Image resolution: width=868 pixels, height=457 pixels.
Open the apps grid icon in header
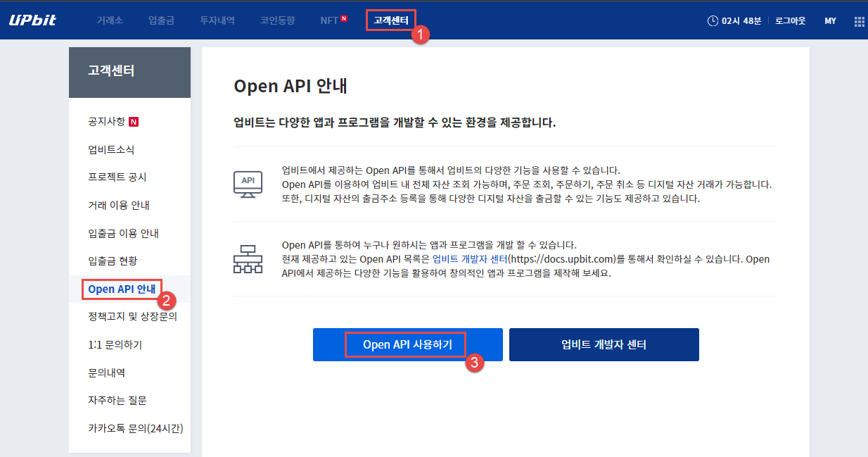[859, 21]
